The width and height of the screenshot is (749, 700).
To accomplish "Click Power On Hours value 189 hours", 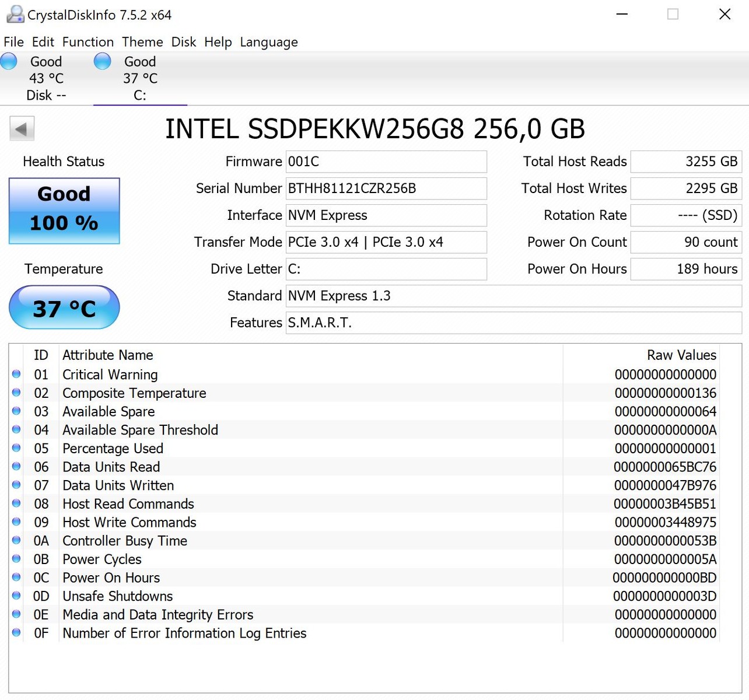I will coord(686,269).
